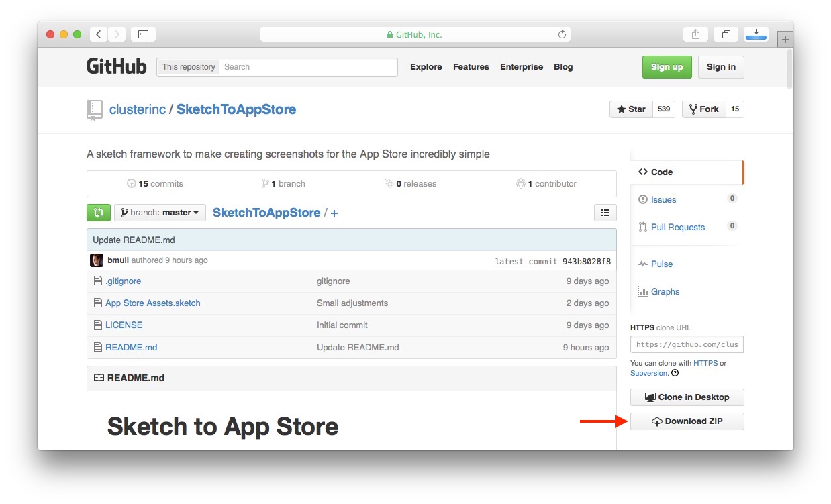Open the Blog nav item

point(563,67)
